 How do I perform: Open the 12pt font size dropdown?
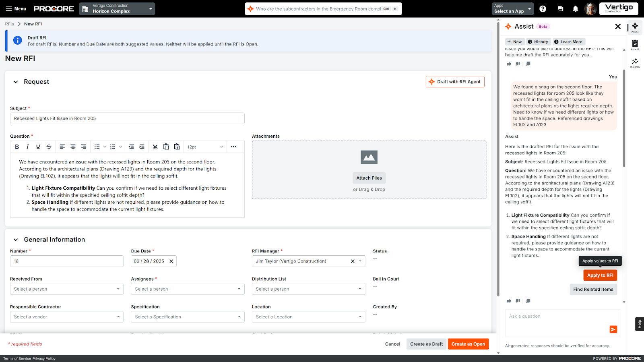tap(205, 147)
